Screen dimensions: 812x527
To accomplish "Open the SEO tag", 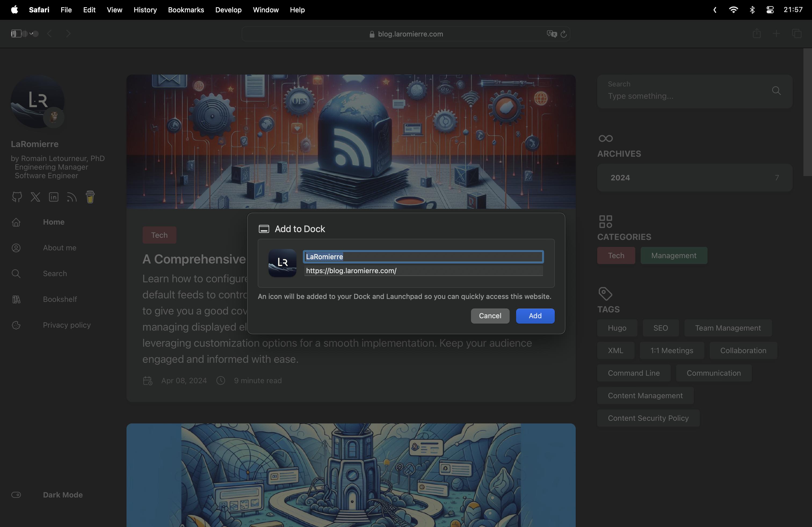I will point(661,328).
